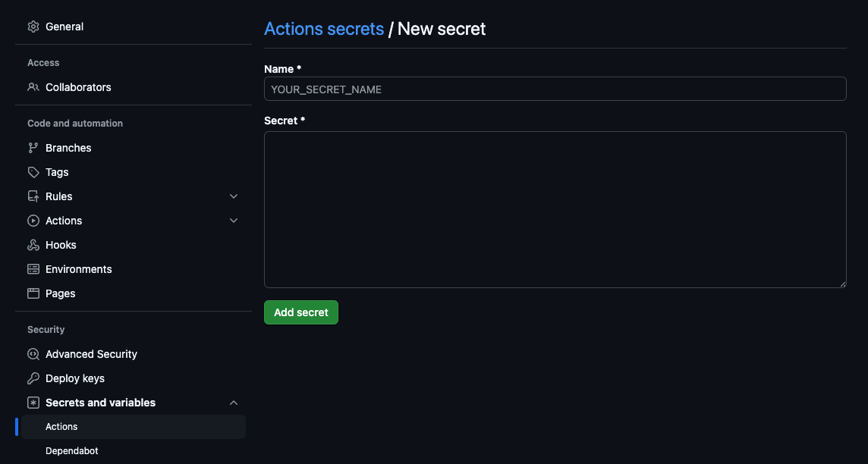Click the General gear icon

click(33, 27)
